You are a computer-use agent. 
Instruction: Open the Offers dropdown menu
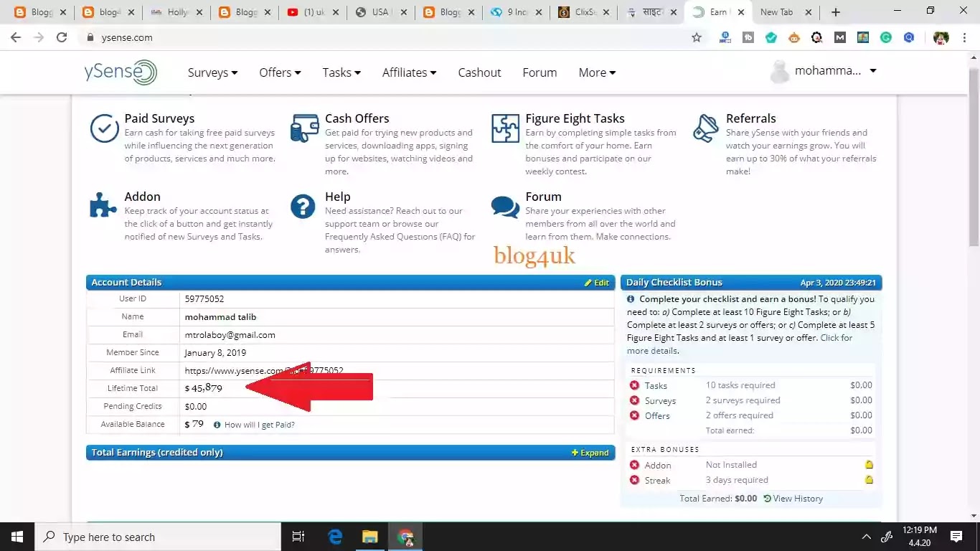tap(280, 72)
